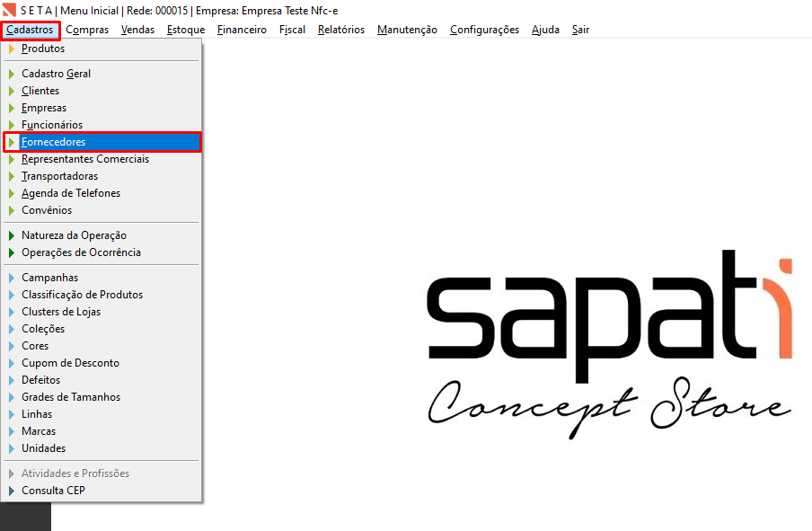Select Defeitos menu entry

click(x=101, y=380)
